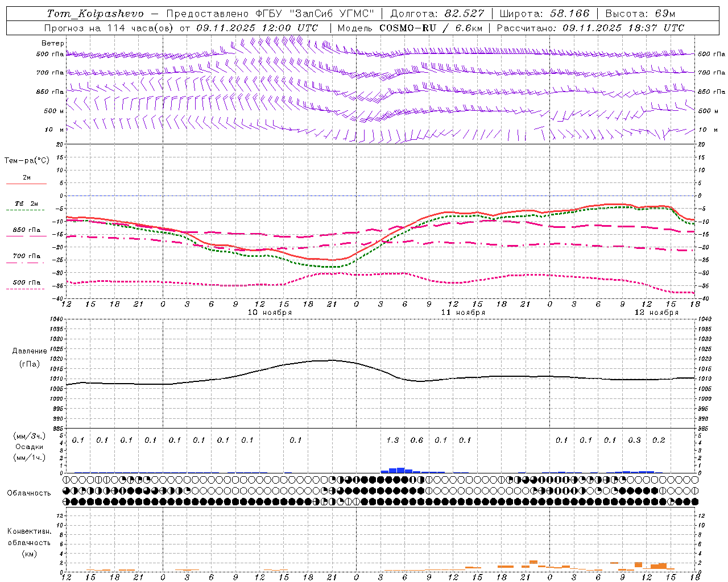The height and width of the screenshot is (582, 728).
Task: Click the 0.3 precipitation amount value
Action: point(634,440)
